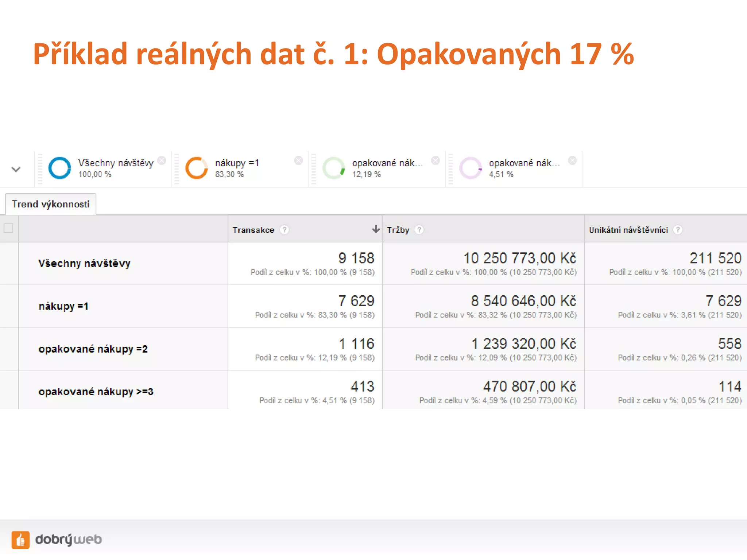Screen dimensions: 747x560
Task: Click the 10 250 773,00 Kč revenue value
Action: 520,258
